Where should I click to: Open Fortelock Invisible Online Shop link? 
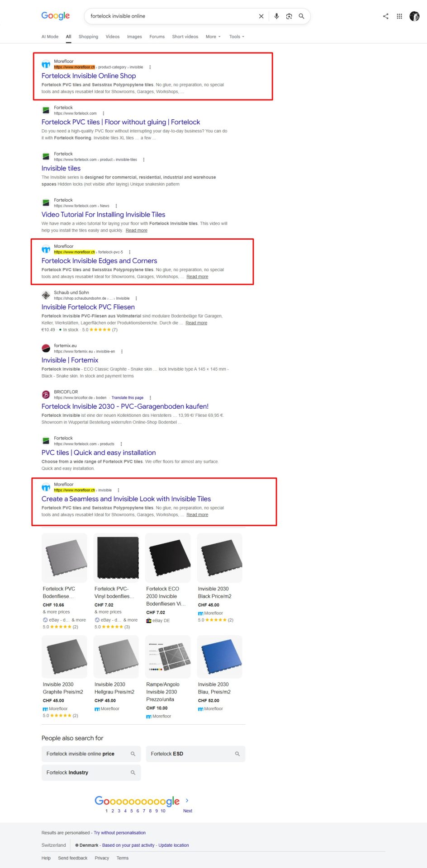pyautogui.click(x=89, y=76)
